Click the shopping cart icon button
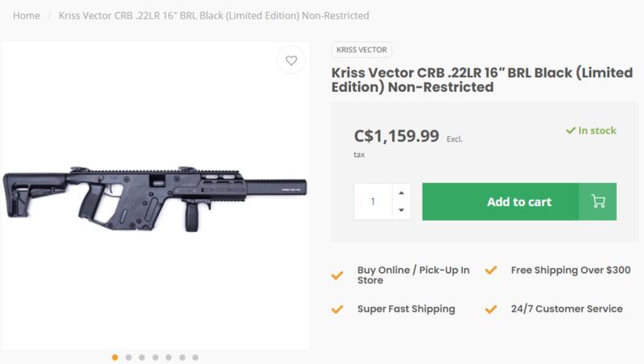This screenshot has width=644, height=364. tap(597, 201)
